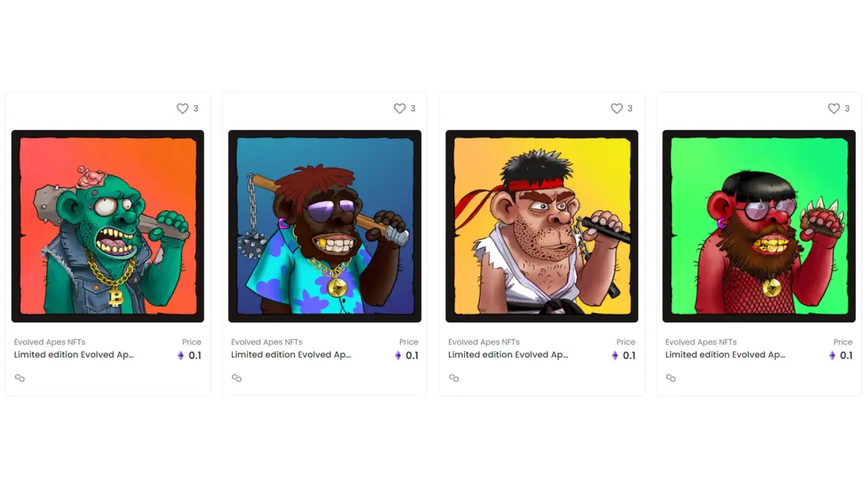Heart the red headband ape card
Screen dimensions: 868x488
[616, 108]
